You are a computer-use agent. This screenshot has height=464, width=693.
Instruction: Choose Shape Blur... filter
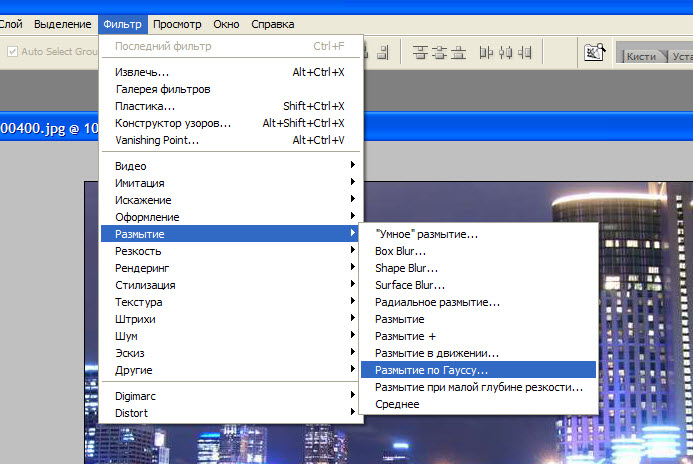coord(478,268)
